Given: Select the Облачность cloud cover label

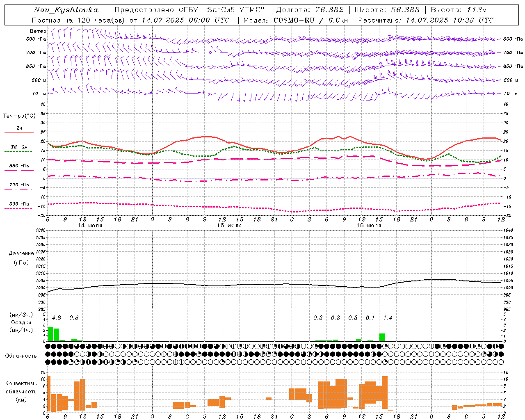Looking at the screenshot, I should point(21,356).
